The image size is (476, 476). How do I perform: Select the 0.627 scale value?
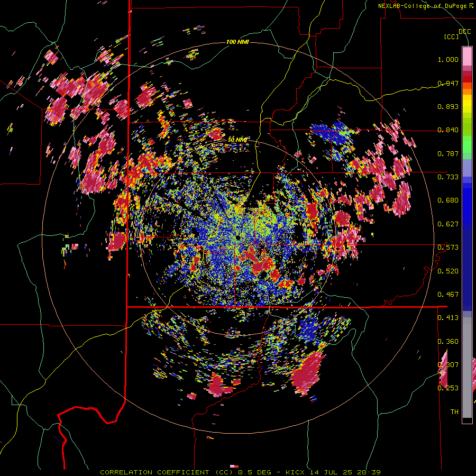[x=448, y=224]
